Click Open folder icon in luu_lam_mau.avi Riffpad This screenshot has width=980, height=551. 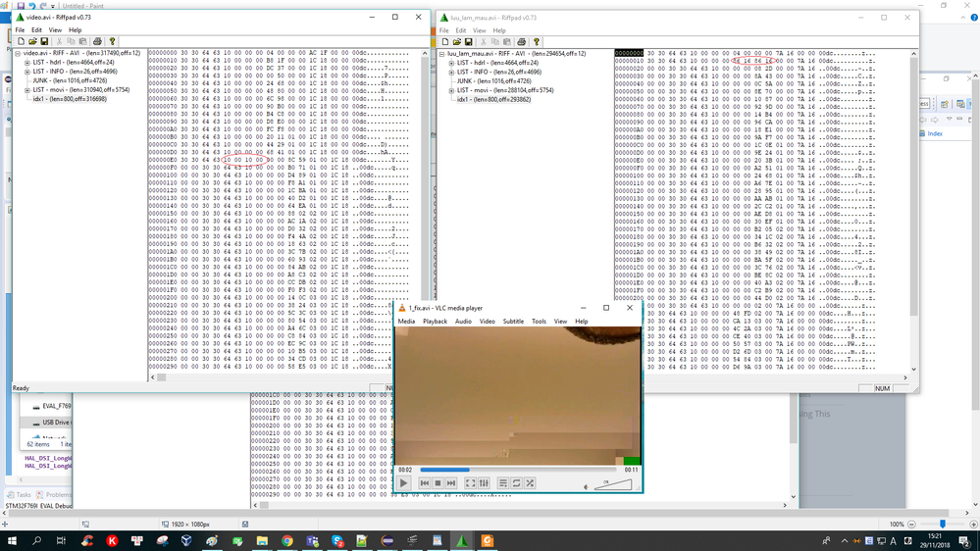(x=457, y=42)
